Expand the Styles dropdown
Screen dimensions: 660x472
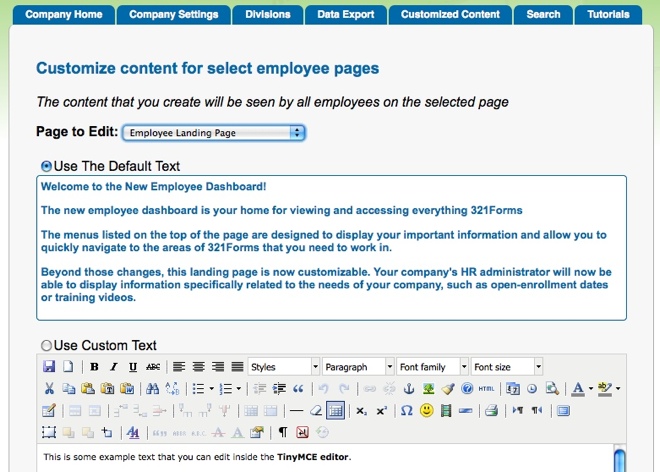click(284, 367)
